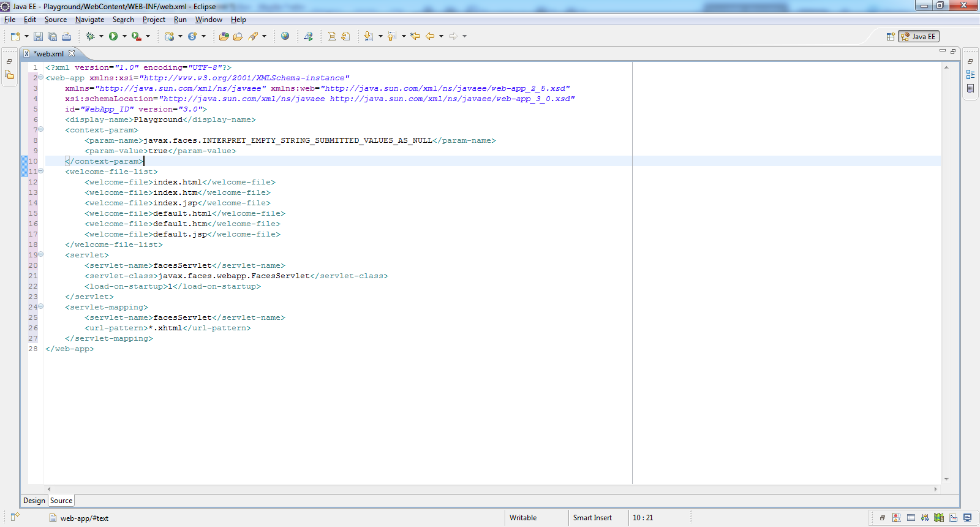
Task: Click the Back navigation arrow
Action: (x=430, y=36)
